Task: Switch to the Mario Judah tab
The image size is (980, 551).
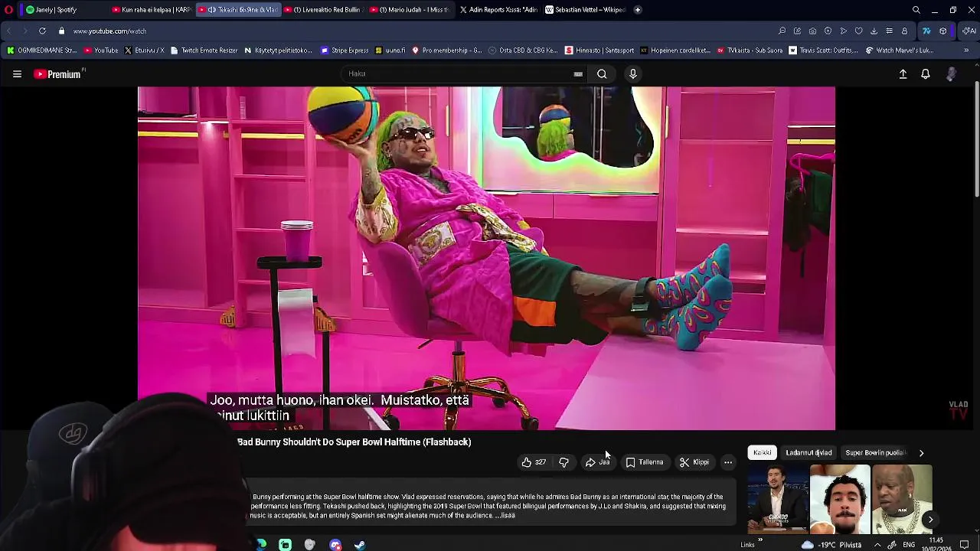Action: [x=410, y=10]
